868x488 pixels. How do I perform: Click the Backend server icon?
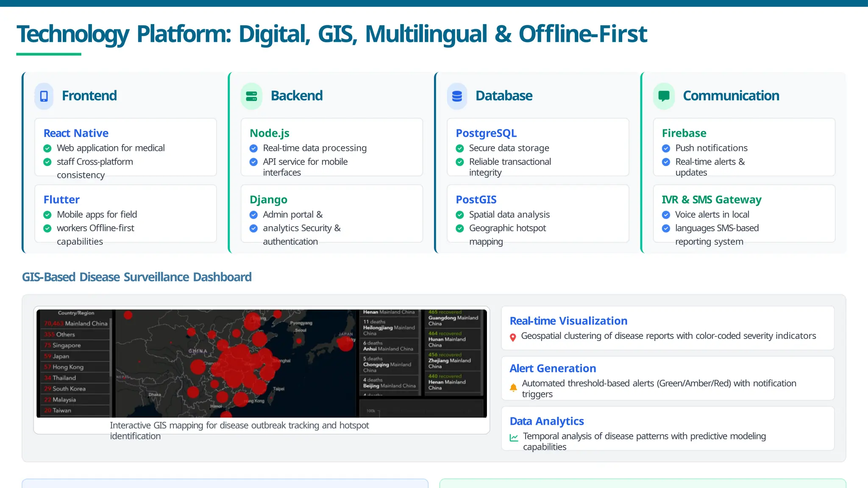[251, 96]
